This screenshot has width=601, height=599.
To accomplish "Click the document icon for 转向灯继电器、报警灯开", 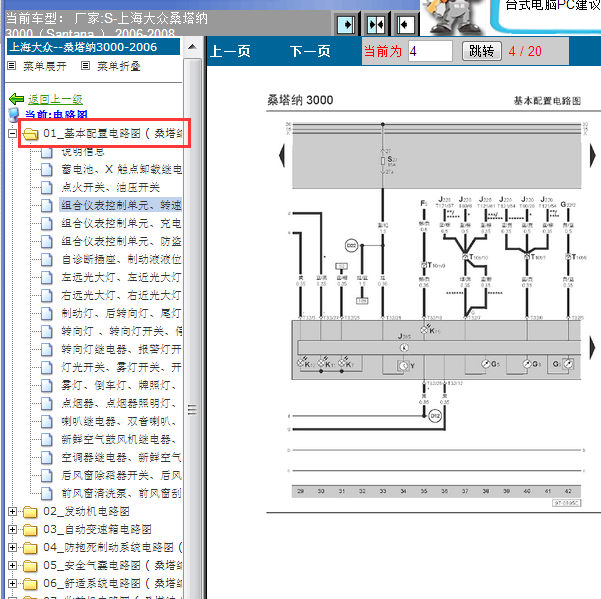I will pyautogui.click(x=47, y=349).
